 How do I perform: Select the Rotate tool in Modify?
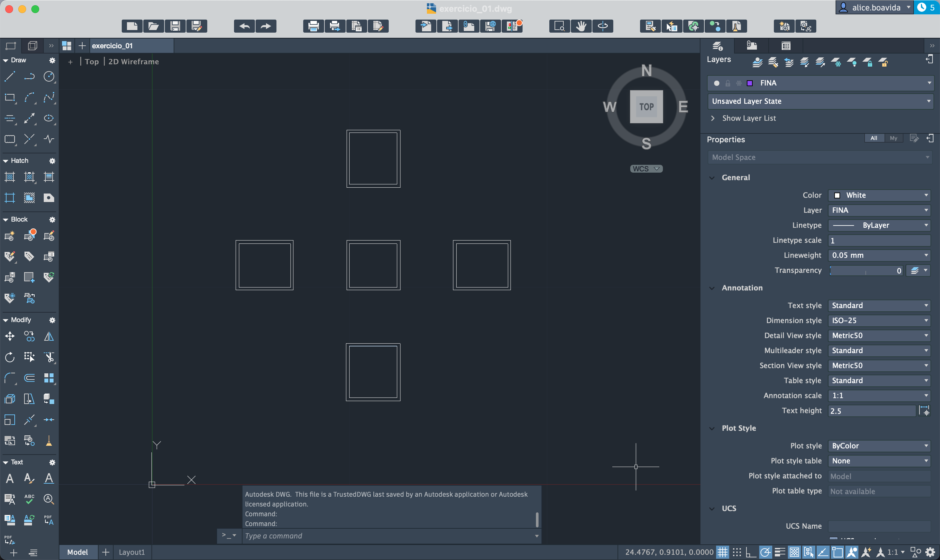[x=10, y=357]
